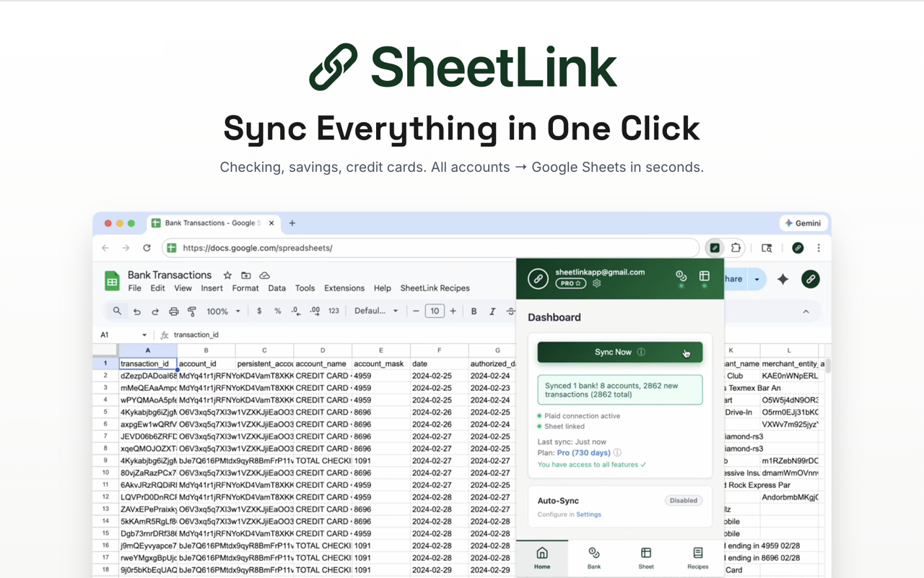This screenshot has height=578, width=924.
Task: Click the PRO badge in SheetLink header
Action: click(570, 284)
